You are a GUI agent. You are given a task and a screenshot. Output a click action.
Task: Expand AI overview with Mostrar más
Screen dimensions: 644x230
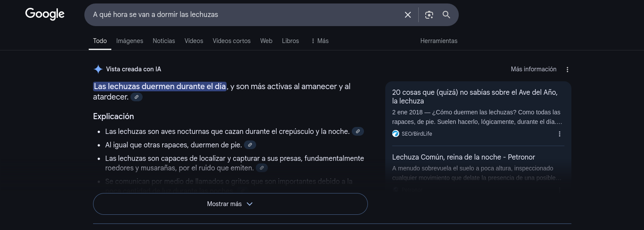[230, 204]
